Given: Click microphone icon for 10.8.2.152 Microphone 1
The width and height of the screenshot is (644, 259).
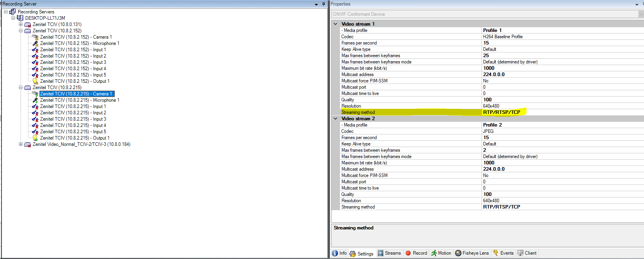Looking at the screenshot, I should click(35, 43).
